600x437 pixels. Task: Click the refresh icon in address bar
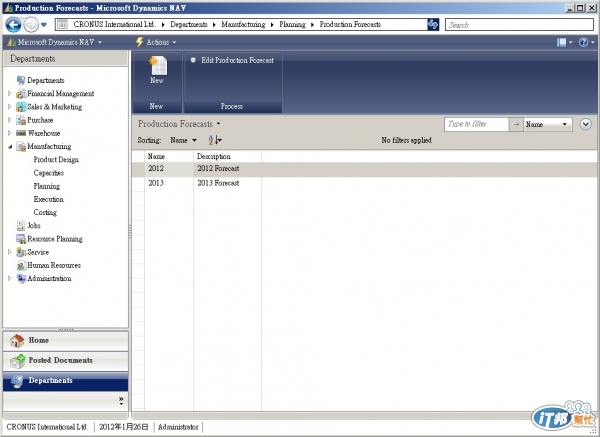[x=433, y=24]
